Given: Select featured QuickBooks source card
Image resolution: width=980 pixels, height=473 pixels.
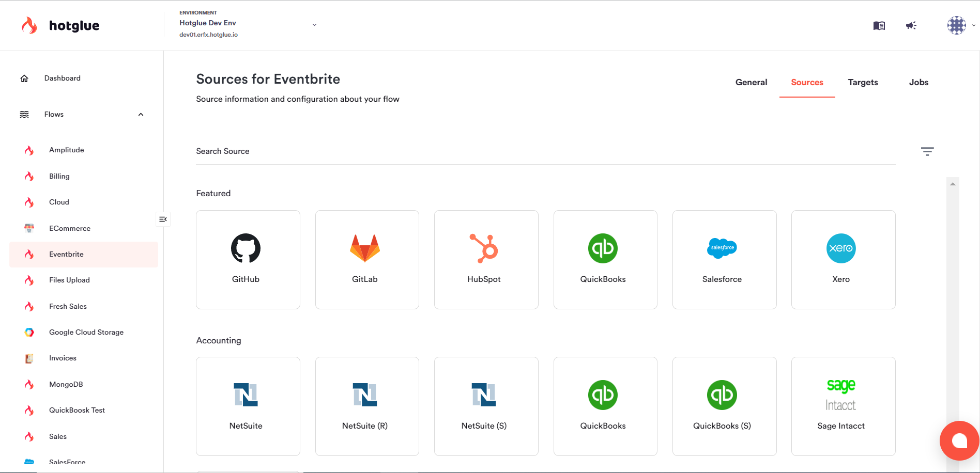Looking at the screenshot, I should [605, 260].
